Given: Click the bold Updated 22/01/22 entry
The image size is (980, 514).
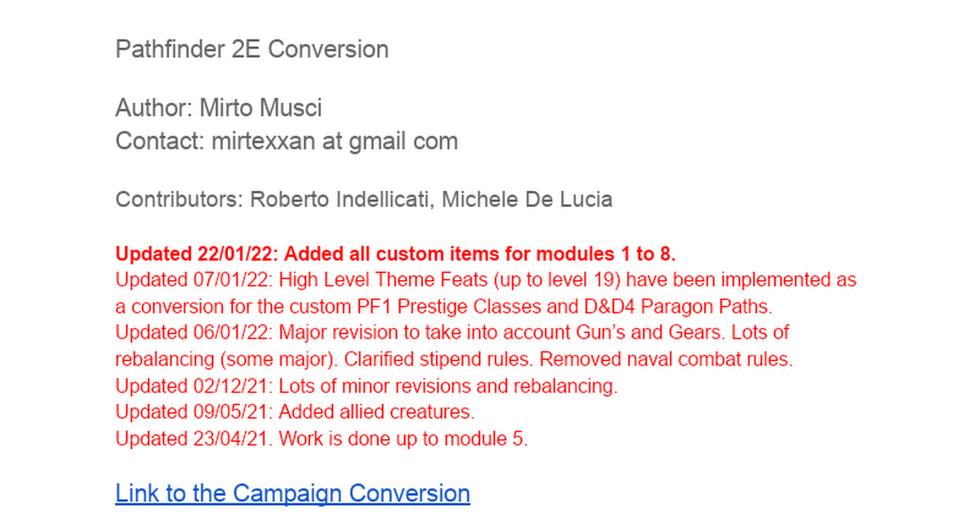Looking at the screenshot, I should pos(395,252).
